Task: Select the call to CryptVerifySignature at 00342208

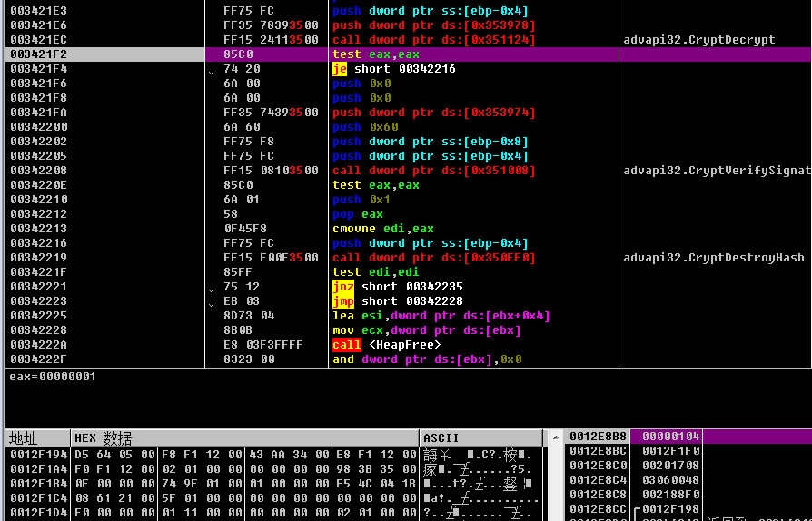Action: tap(433, 171)
